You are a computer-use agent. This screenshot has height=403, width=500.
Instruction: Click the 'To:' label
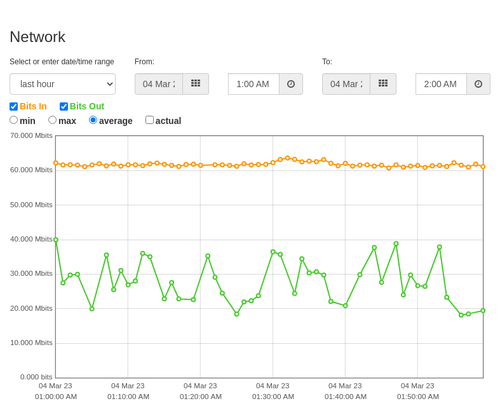pyautogui.click(x=327, y=62)
